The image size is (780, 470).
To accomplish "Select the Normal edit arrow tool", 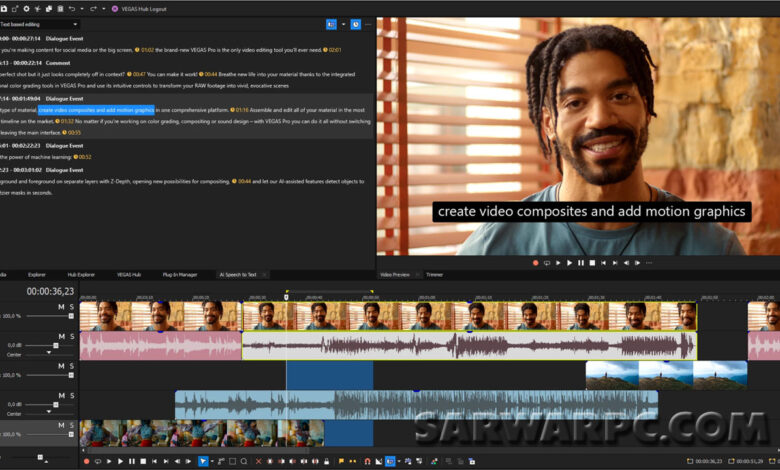I will 203,462.
